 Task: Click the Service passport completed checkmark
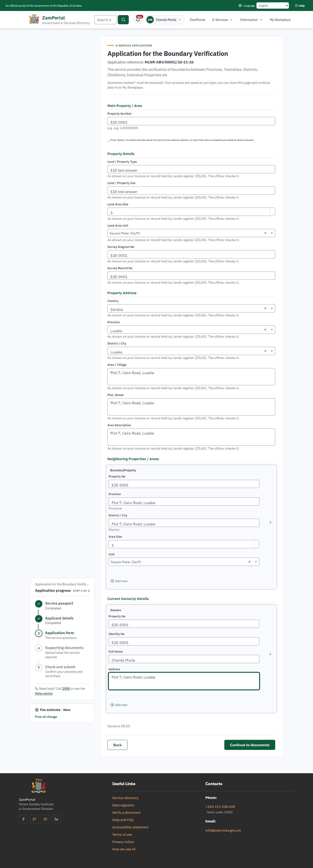(x=38, y=603)
